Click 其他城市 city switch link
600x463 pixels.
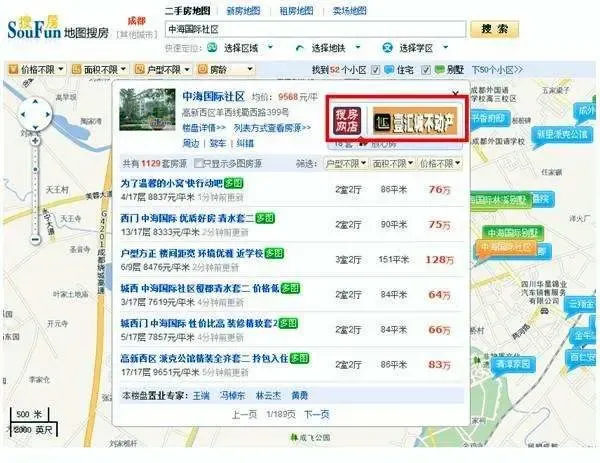[137, 34]
